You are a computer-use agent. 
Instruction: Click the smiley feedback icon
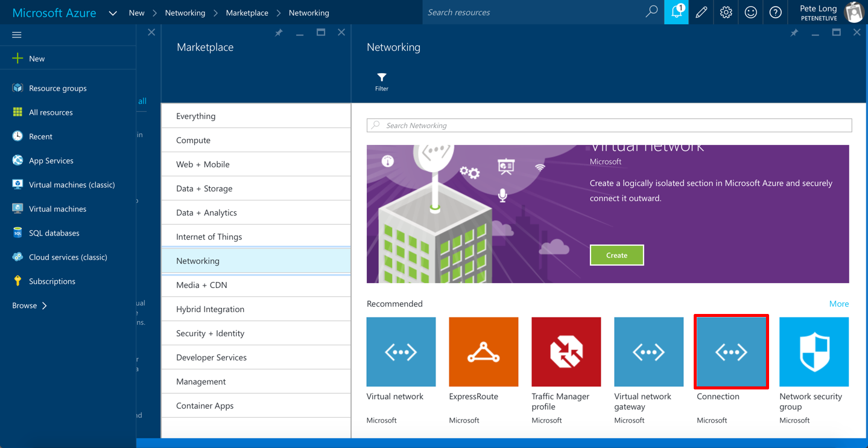click(x=750, y=12)
